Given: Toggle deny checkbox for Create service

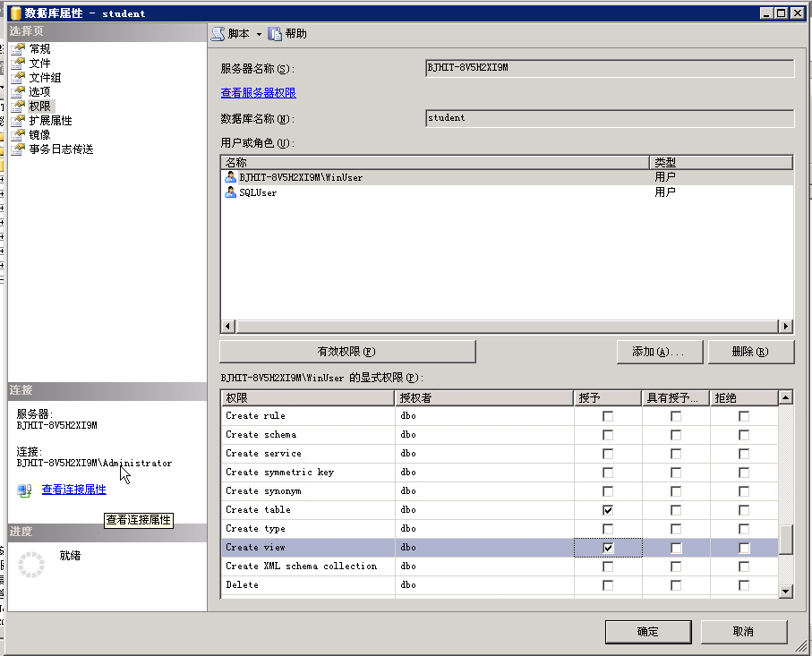Looking at the screenshot, I should pyautogui.click(x=744, y=454).
